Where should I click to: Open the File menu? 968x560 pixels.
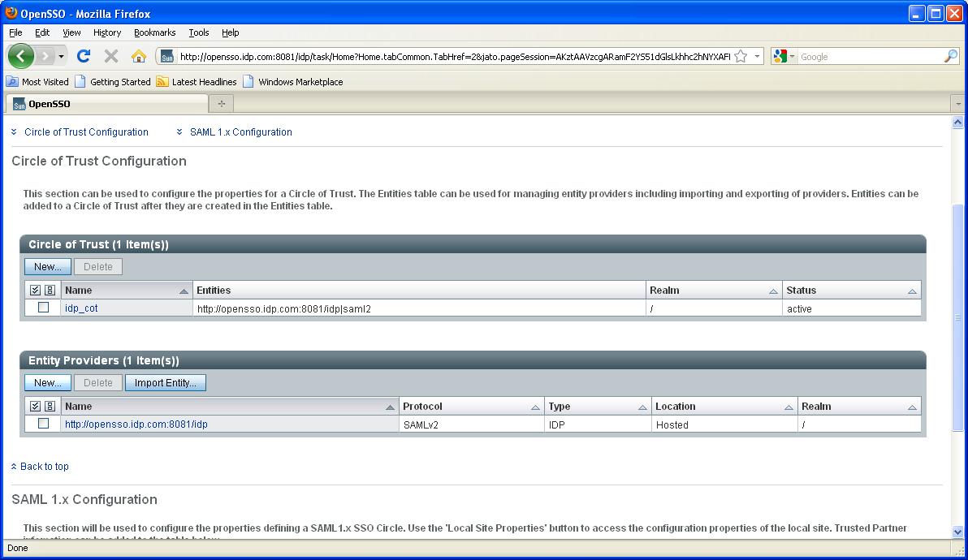[x=15, y=32]
